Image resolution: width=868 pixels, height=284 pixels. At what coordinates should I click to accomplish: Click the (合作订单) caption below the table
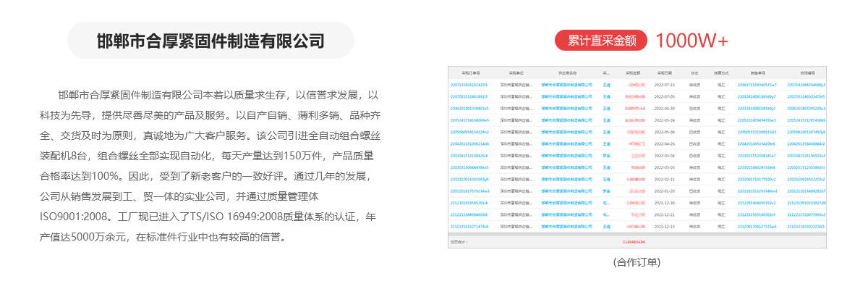[637, 262]
